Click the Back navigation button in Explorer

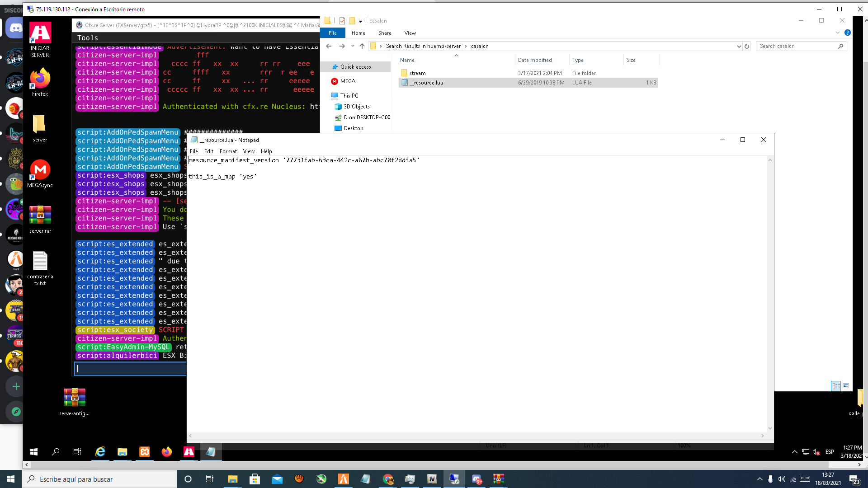(x=328, y=46)
